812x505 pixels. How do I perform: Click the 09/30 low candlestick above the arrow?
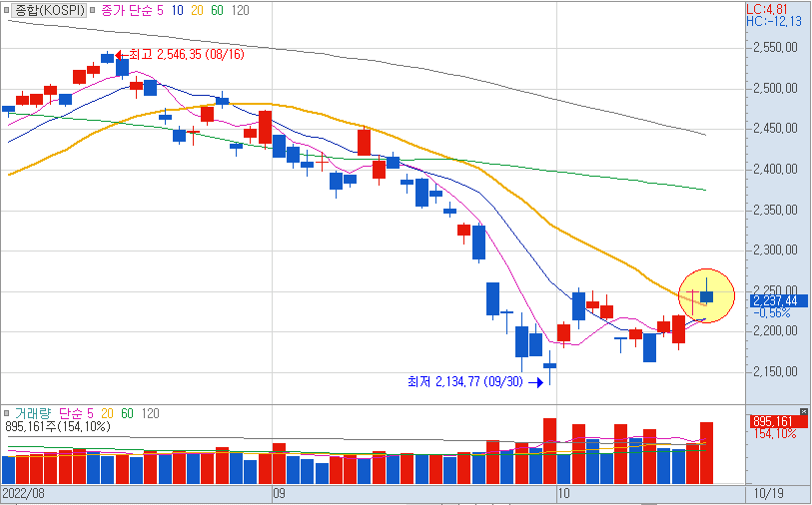coord(549,366)
